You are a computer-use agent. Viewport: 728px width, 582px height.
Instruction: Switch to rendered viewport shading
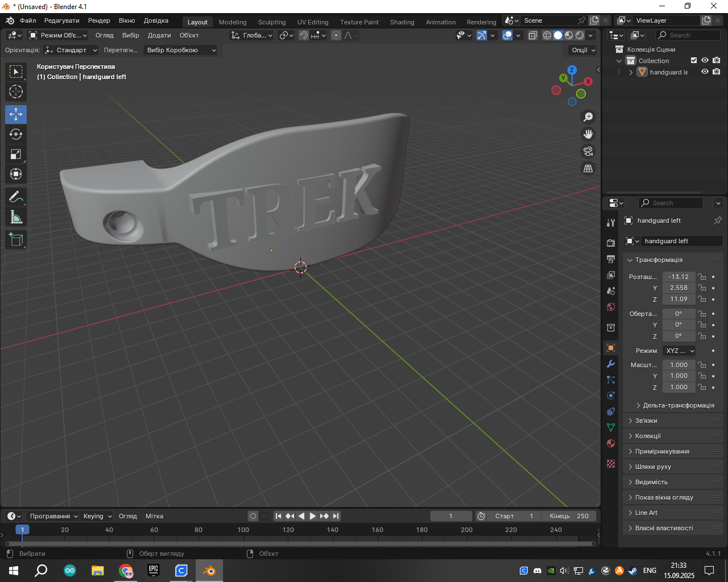point(580,35)
